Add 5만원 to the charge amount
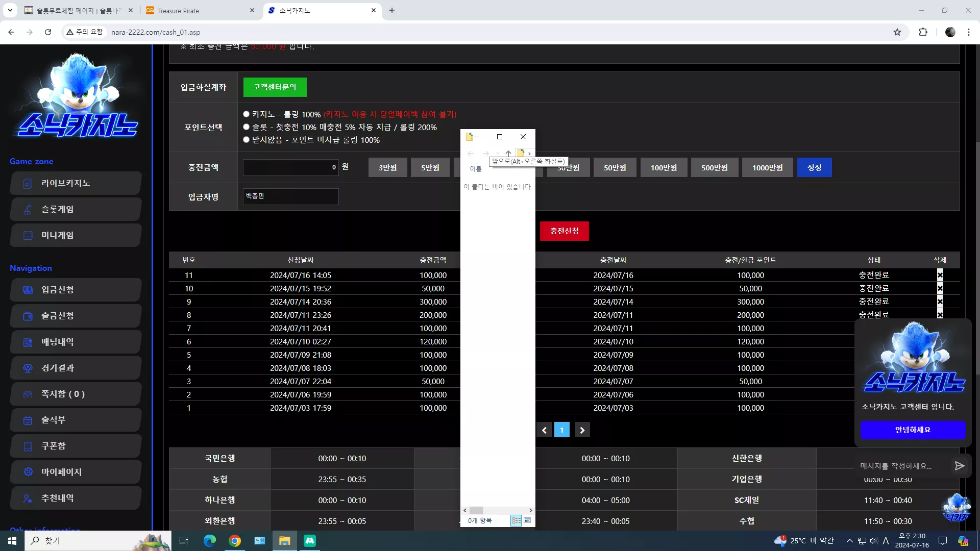 (x=430, y=167)
